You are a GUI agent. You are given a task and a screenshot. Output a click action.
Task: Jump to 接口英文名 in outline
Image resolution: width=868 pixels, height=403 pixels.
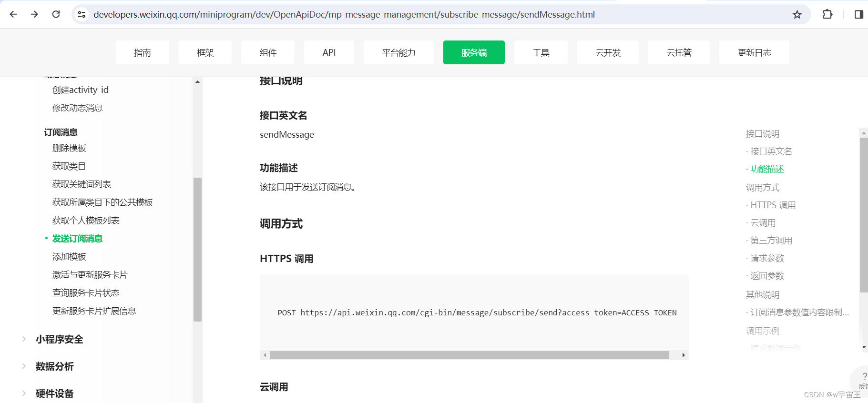pyautogui.click(x=771, y=151)
